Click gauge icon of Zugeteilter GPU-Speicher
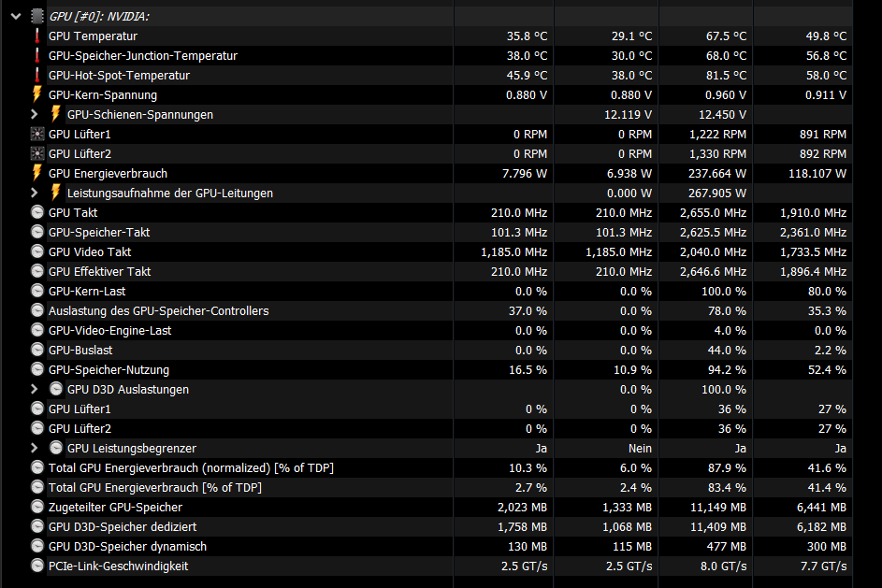The width and height of the screenshot is (882, 588). pyautogui.click(x=37, y=507)
